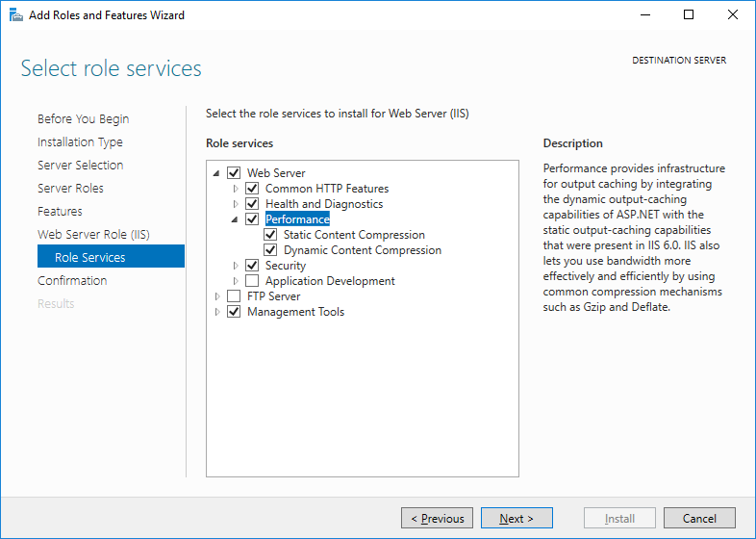Minimize the wizard window
This screenshot has height=539, width=756.
click(645, 15)
